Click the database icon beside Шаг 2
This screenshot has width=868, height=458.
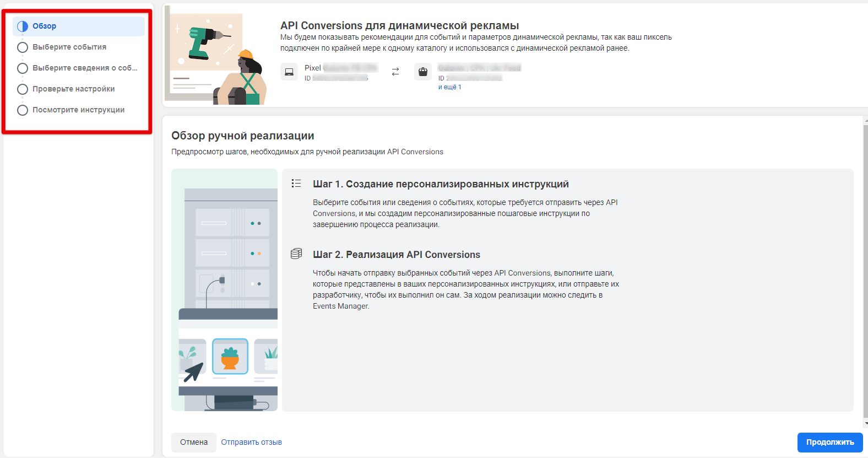pyautogui.click(x=296, y=254)
